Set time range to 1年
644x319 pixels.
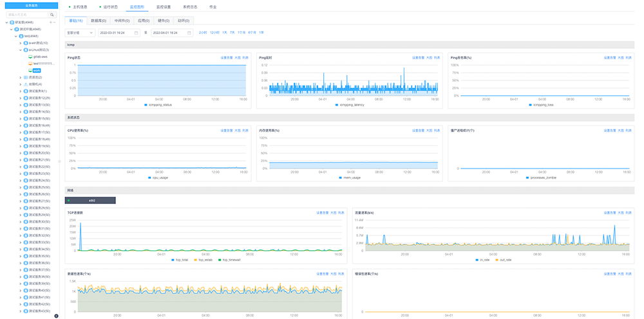tap(261, 32)
